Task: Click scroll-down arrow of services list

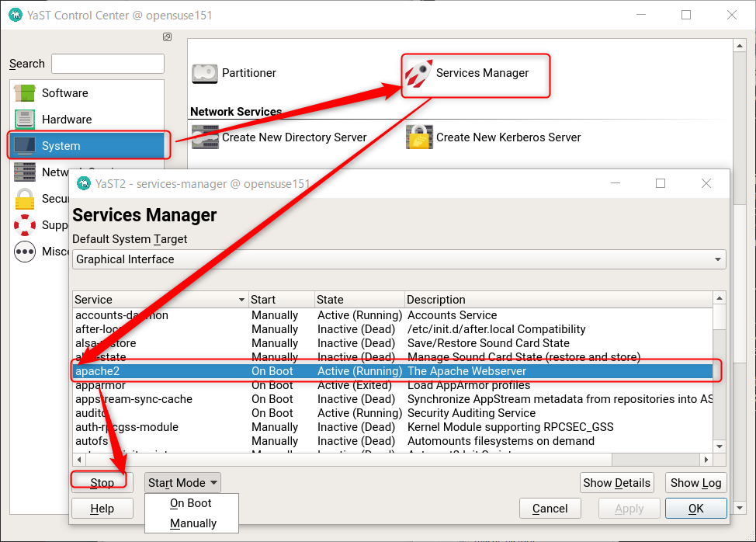Action: click(x=720, y=446)
